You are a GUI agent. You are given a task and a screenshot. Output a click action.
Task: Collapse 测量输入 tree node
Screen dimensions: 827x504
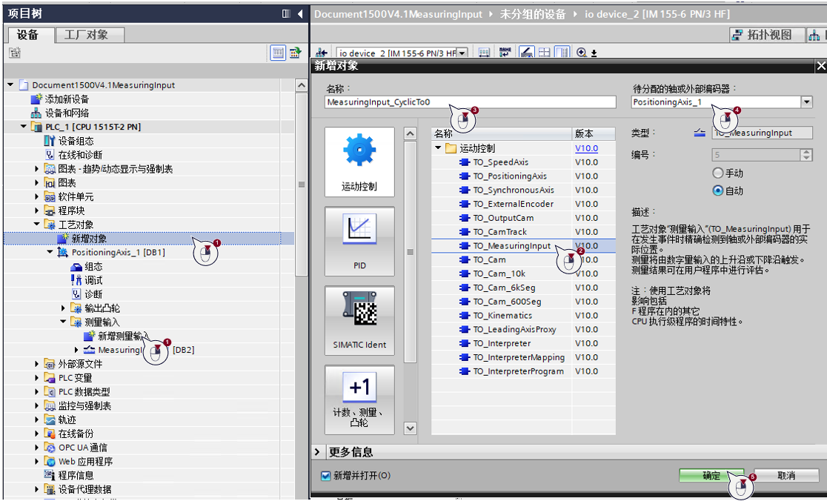click(63, 322)
